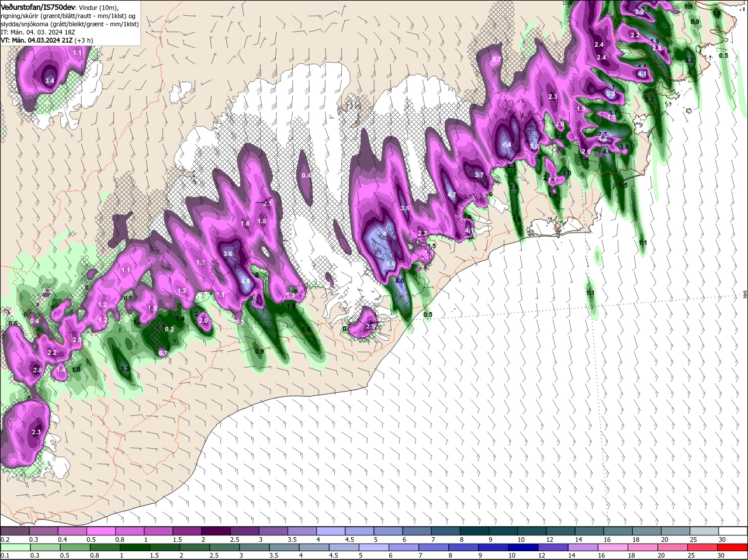Select the light lavender upper-legend swatch between 4 and 4.5
Viewport: 748px width, 560px height.
(x=331, y=531)
